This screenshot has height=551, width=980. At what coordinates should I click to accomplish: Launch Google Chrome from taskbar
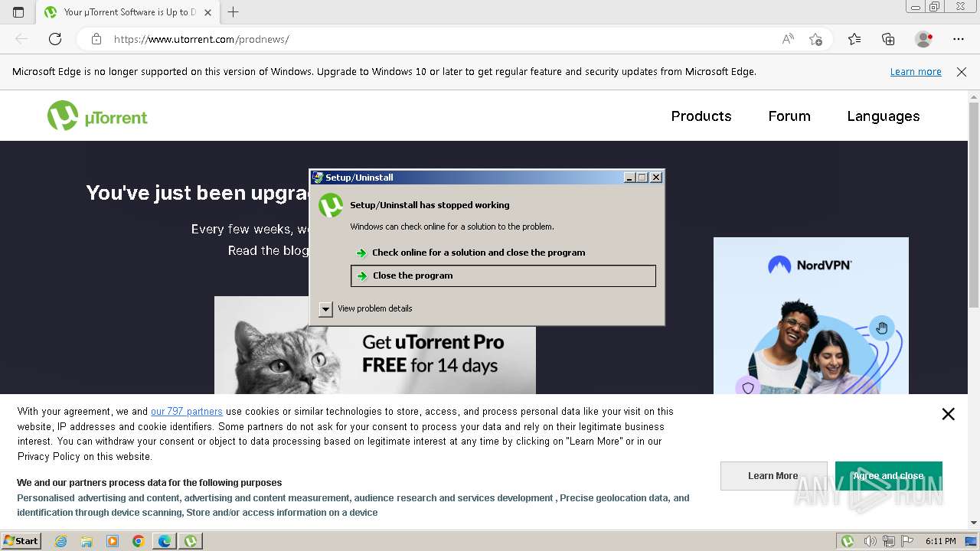coord(138,541)
